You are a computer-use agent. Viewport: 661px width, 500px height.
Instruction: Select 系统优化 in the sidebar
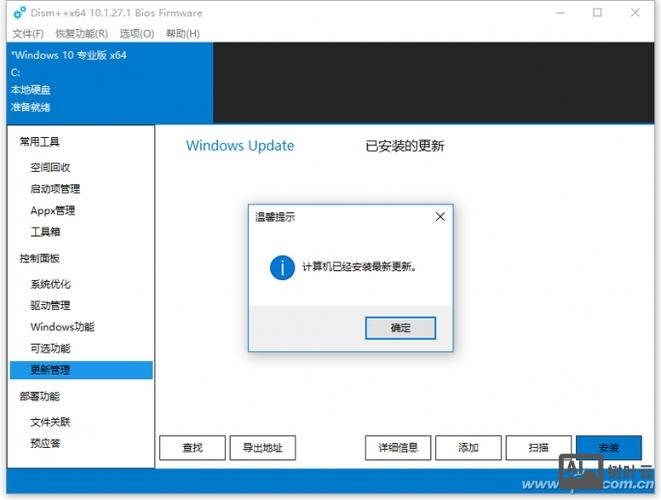pos(50,284)
